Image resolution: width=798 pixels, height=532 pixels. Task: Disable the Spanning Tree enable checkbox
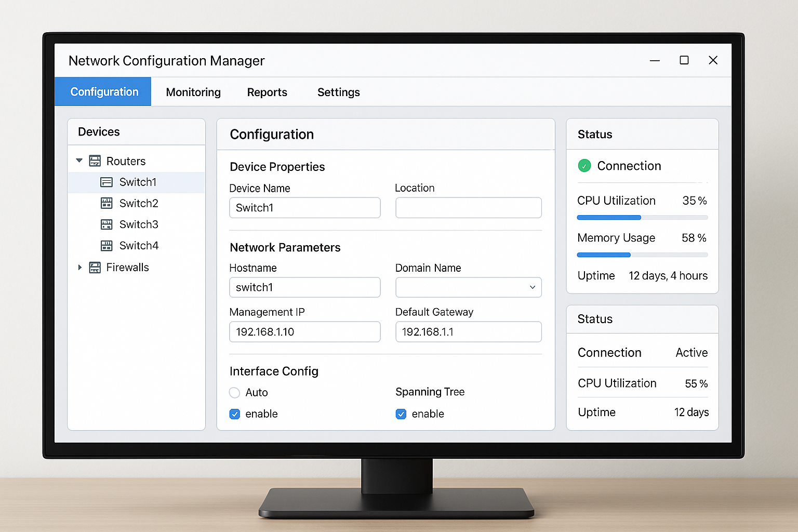(x=401, y=414)
